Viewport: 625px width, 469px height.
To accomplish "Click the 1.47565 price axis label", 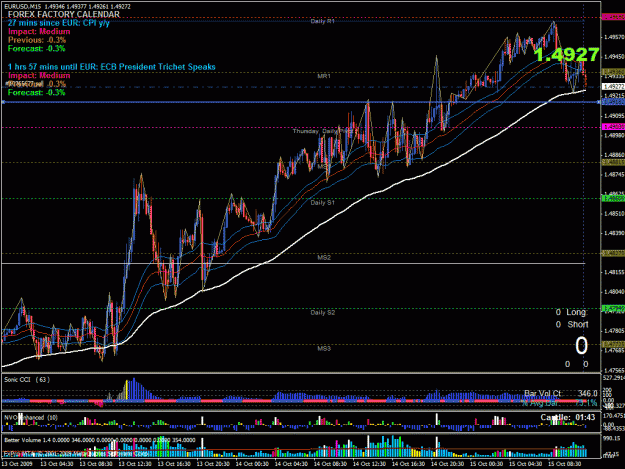I will point(614,370).
